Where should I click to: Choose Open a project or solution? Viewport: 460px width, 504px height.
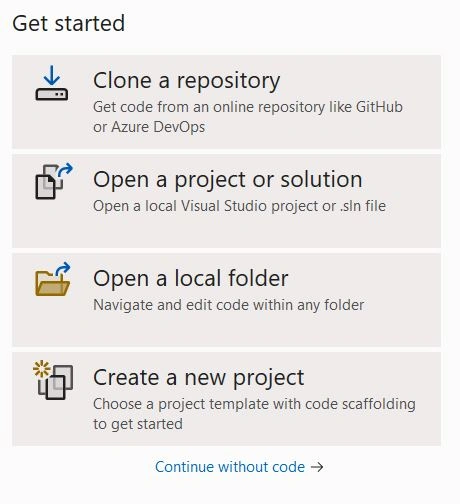[227, 201]
